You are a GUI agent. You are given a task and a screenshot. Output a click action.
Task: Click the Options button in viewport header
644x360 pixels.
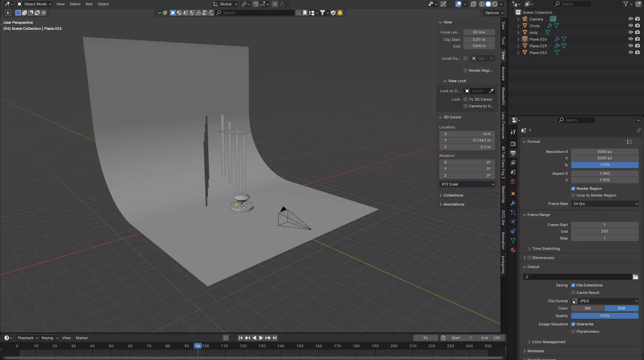494,13
